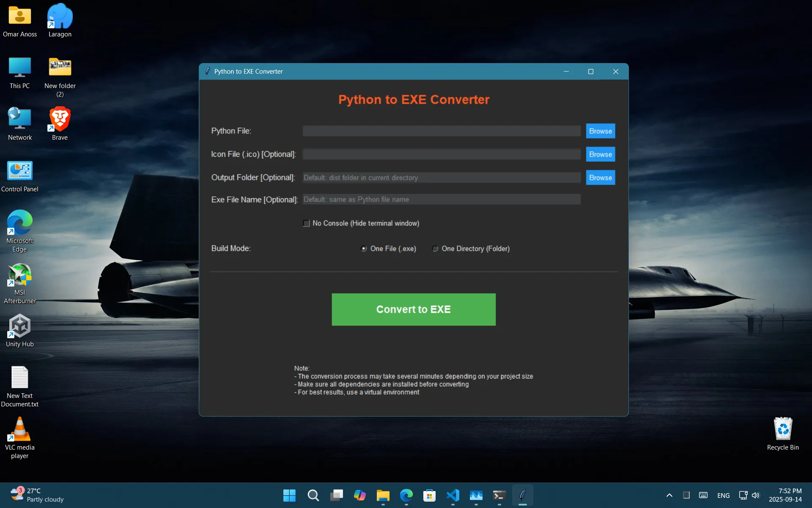Open Visual Studio Code from taskbar
812x508 pixels.
[x=453, y=495]
